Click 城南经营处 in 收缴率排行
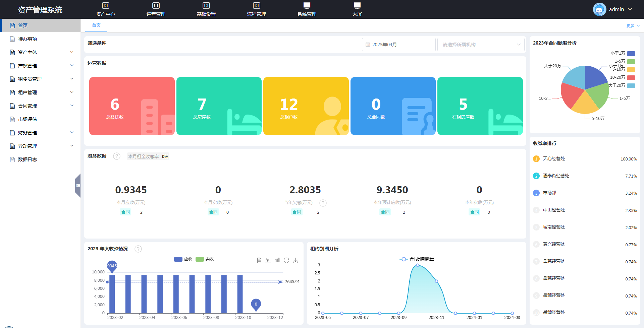Viewport: 644px width, 328px height. [554, 227]
